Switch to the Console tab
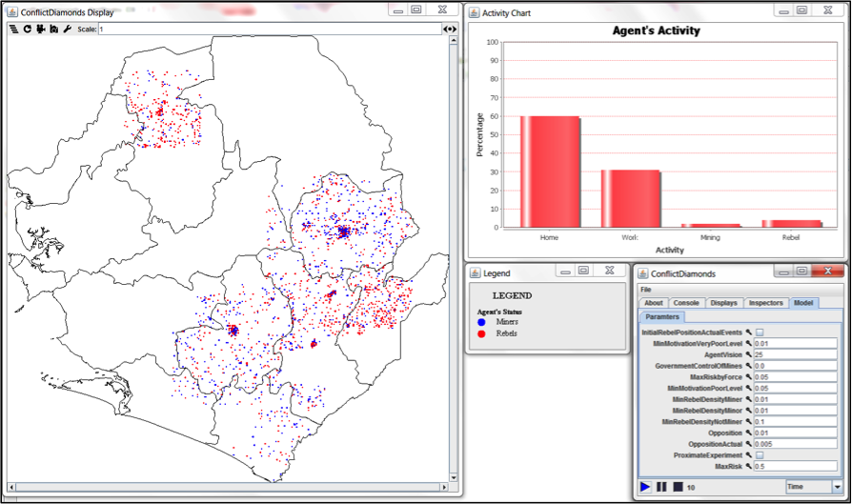852x504 pixels. 686,303
